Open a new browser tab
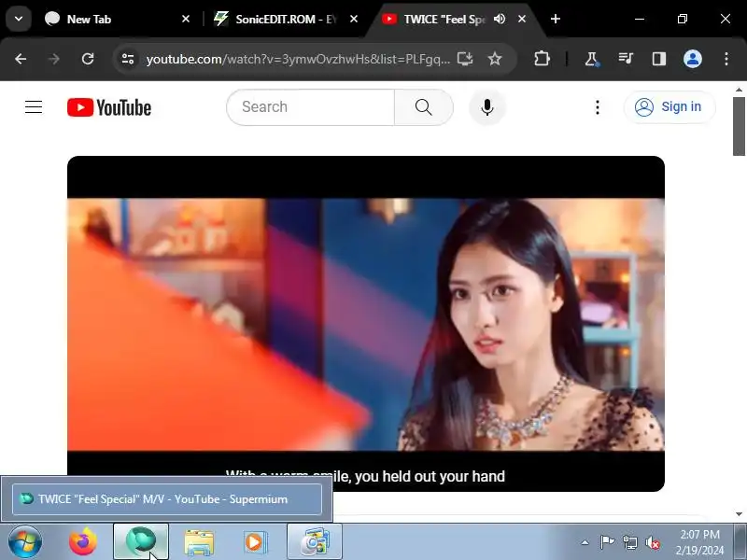 555,19
